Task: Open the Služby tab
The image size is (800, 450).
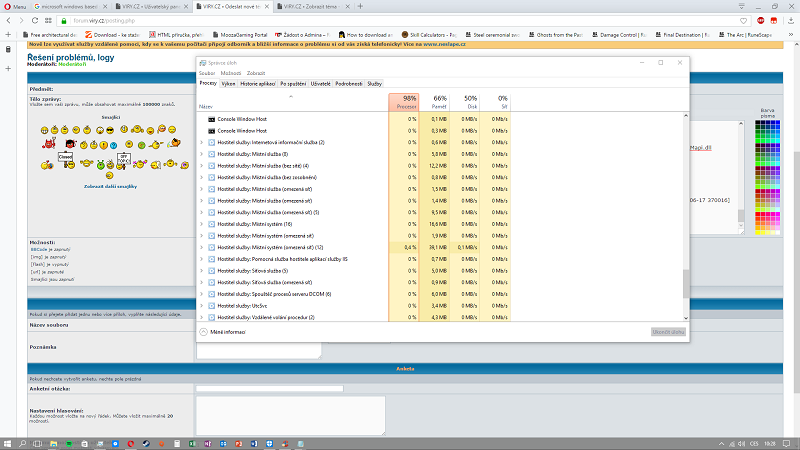Action: pos(373,84)
